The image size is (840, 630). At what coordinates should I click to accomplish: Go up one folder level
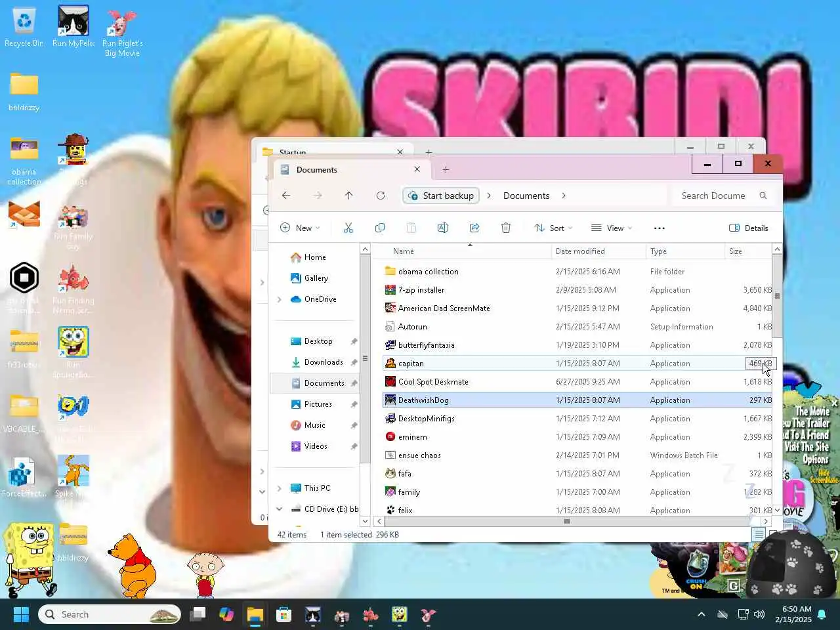(x=349, y=196)
